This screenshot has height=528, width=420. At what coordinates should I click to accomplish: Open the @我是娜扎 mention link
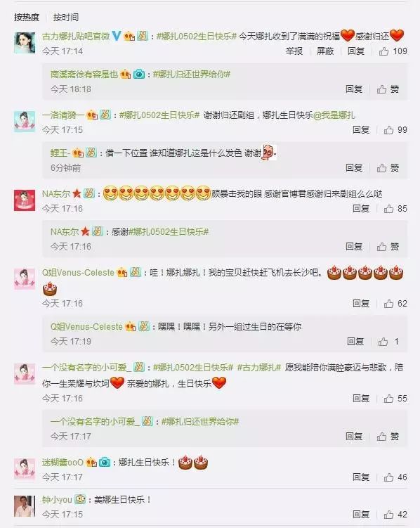[x=334, y=115]
